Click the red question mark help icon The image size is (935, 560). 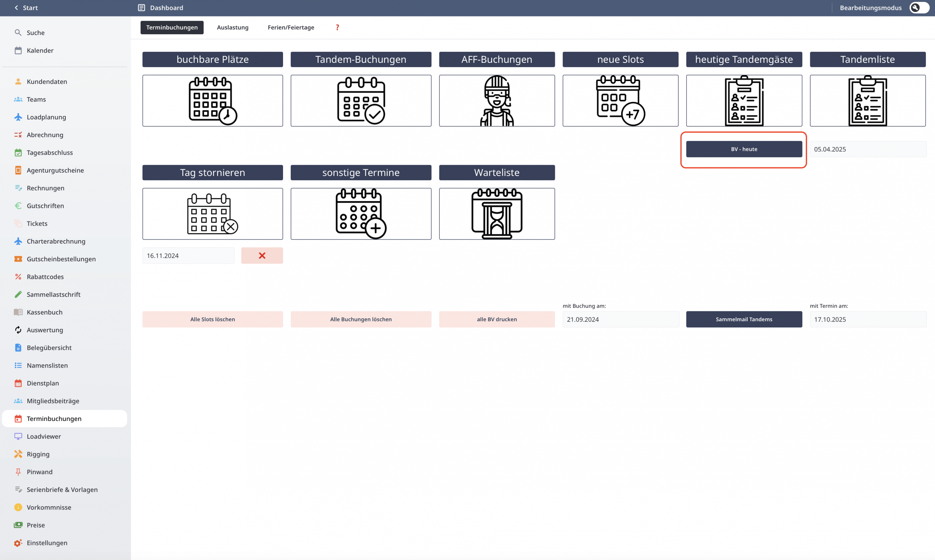pos(337,27)
